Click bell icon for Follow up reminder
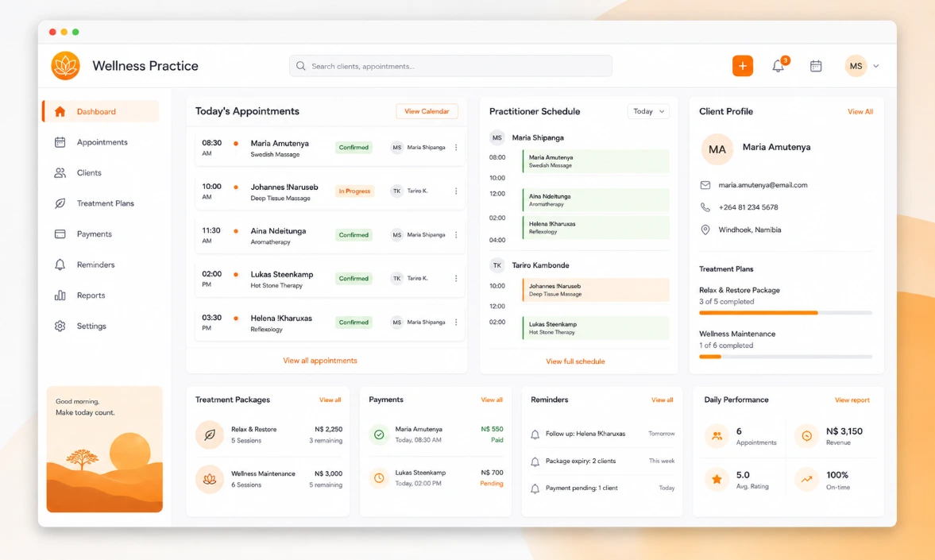Screen dimensions: 935x560 pos(535,434)
